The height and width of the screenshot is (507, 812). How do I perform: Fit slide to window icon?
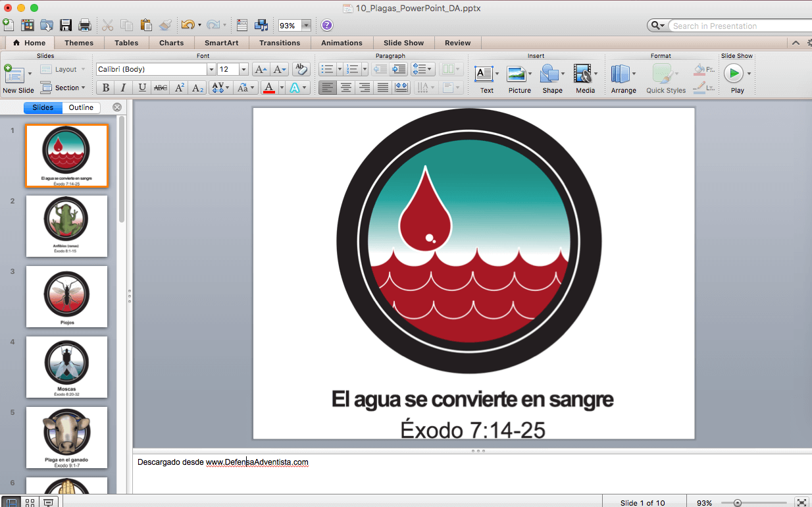coord(801,502)
